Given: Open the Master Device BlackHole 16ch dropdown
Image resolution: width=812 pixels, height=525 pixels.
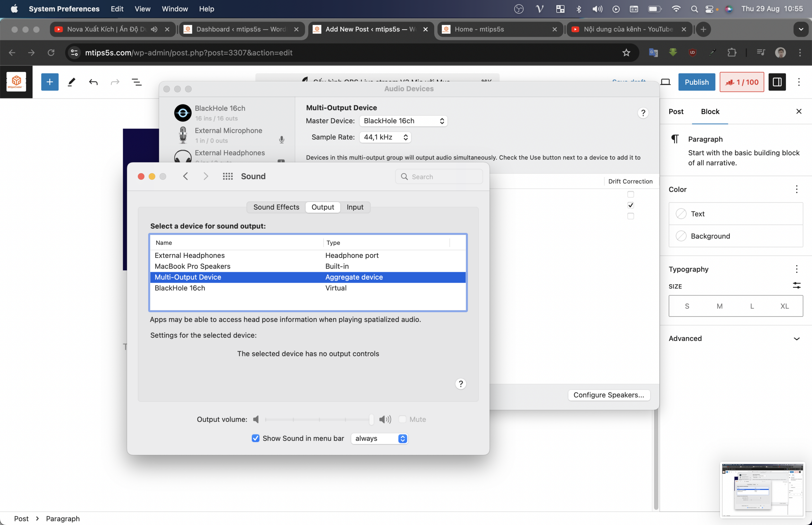Looking at the screenshot, I should tap(403, 121).
